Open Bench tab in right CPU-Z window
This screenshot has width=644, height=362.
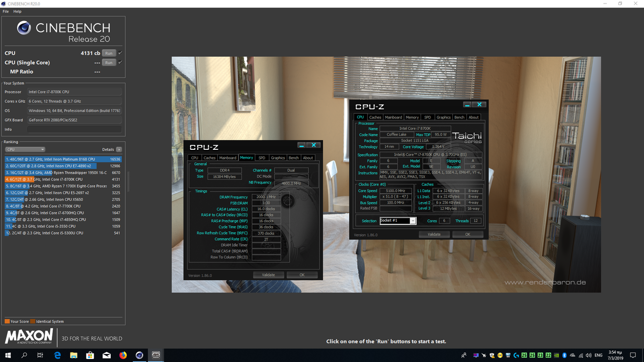click(459, 117)
